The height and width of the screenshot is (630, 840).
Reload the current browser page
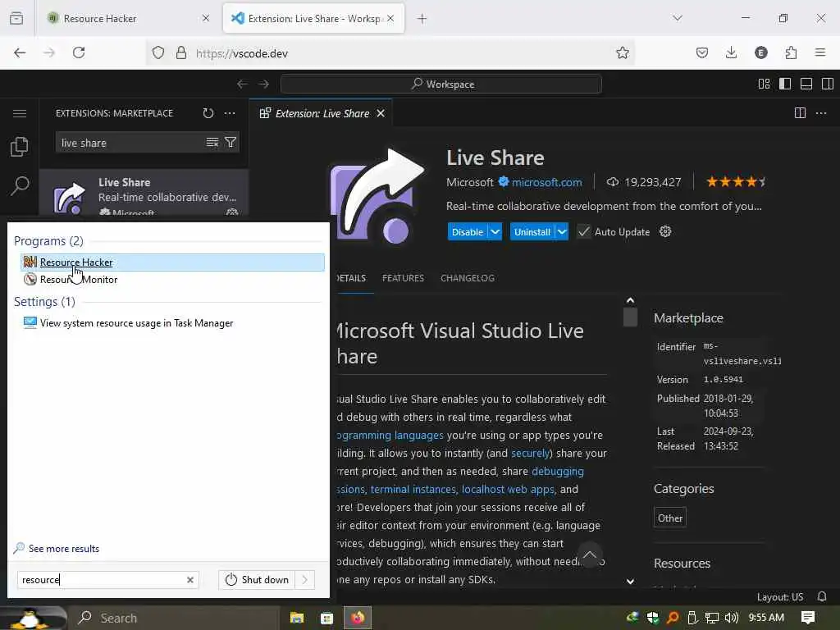[79, 52]
